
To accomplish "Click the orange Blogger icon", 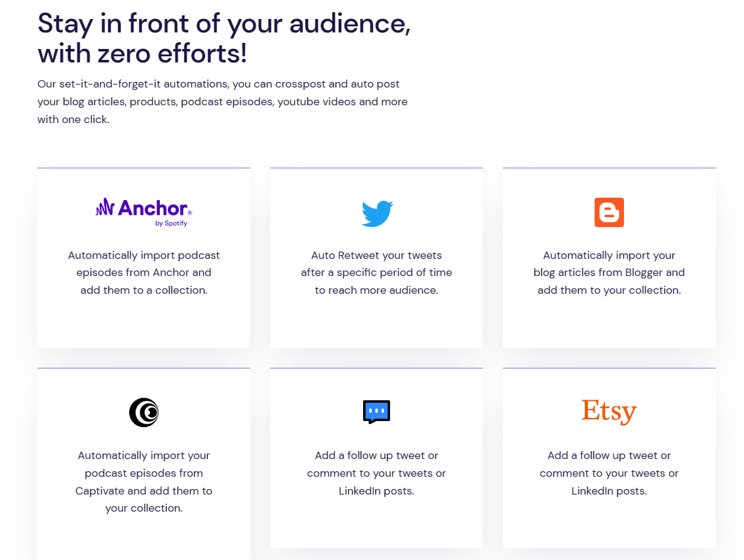I will click(x=609, y=212).
